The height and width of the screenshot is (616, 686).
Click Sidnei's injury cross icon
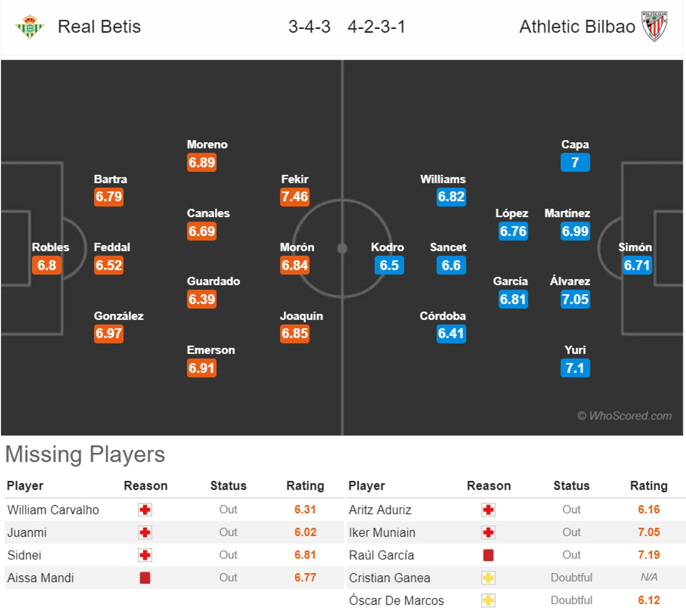(x=145, y=555)
